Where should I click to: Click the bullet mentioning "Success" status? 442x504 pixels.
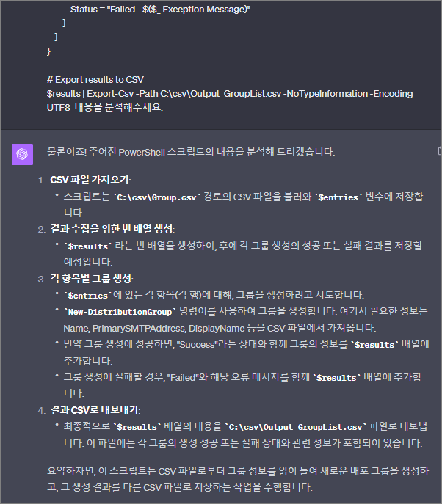246,353
